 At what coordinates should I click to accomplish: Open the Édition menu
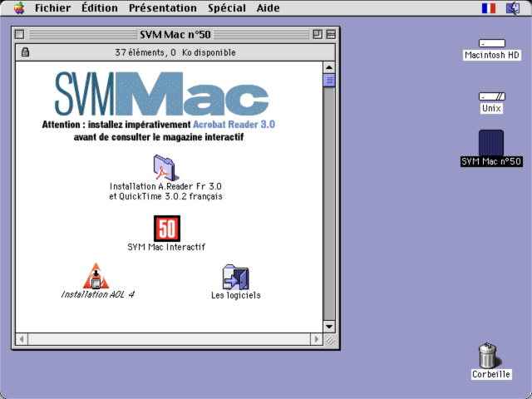pos(100,7)
